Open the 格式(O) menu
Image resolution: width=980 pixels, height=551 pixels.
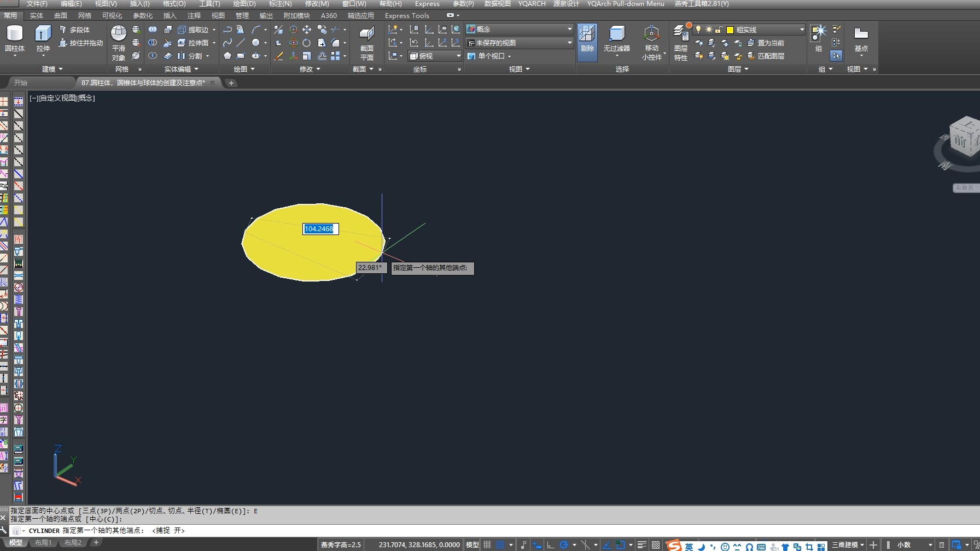point(174,3)
